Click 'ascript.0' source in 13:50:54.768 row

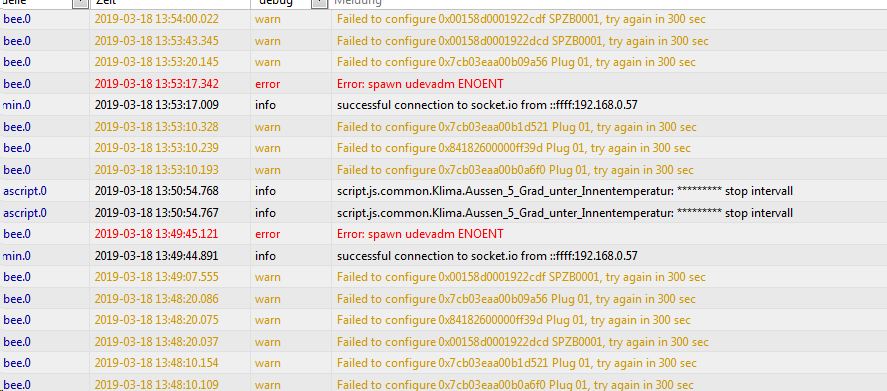[x=24, y=191]
